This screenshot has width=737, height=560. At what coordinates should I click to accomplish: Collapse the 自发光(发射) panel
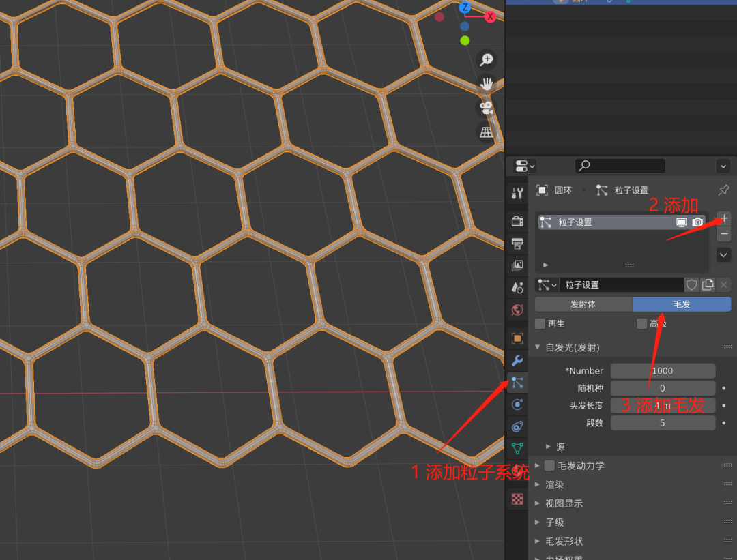(x=538, y=347)
